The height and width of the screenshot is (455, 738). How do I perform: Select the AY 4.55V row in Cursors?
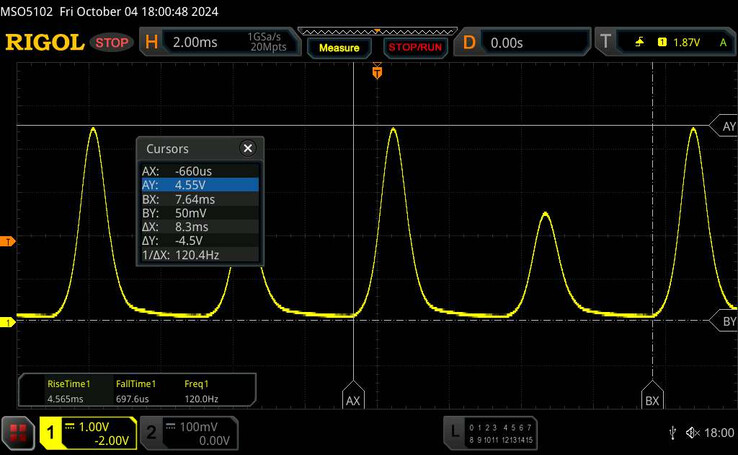[x=201, y=185]
